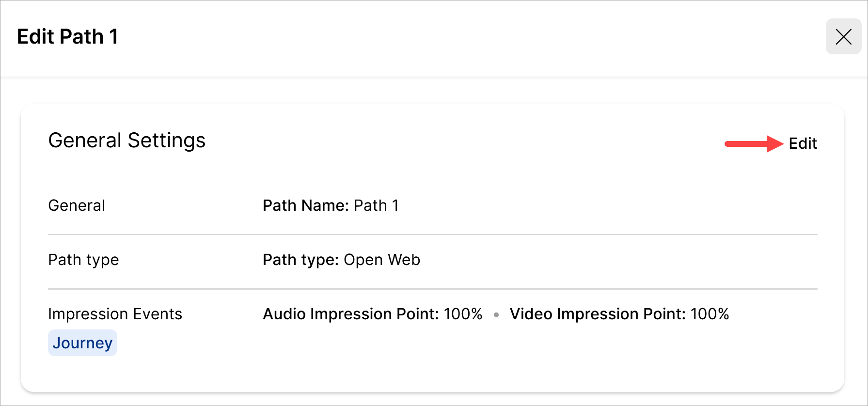Click divider line below the General row
This screenshot has width=868, height=406.
[432, 234]
